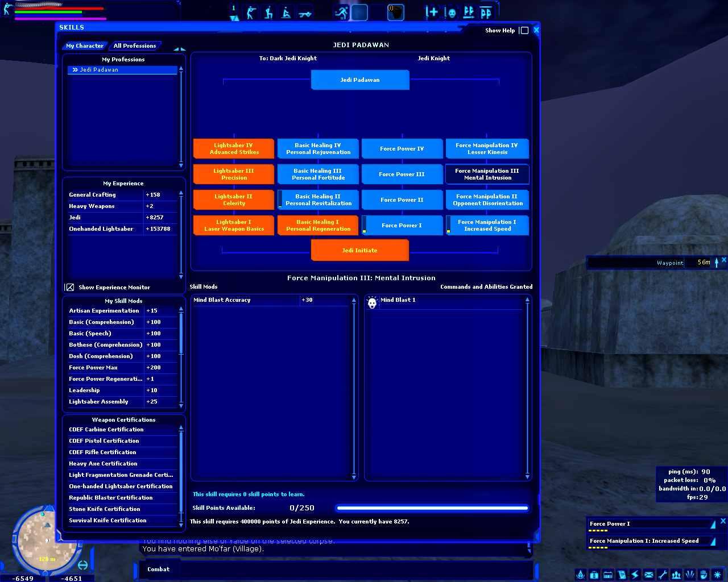Image resolution: width=728 pixels, height=582 pixels.
Task: Click the Jedi Knight profession link
Action: (x=434, y=59)
